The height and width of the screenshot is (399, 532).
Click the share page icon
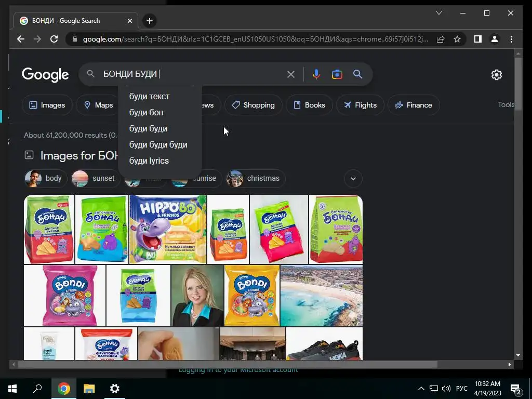point(441,39)
